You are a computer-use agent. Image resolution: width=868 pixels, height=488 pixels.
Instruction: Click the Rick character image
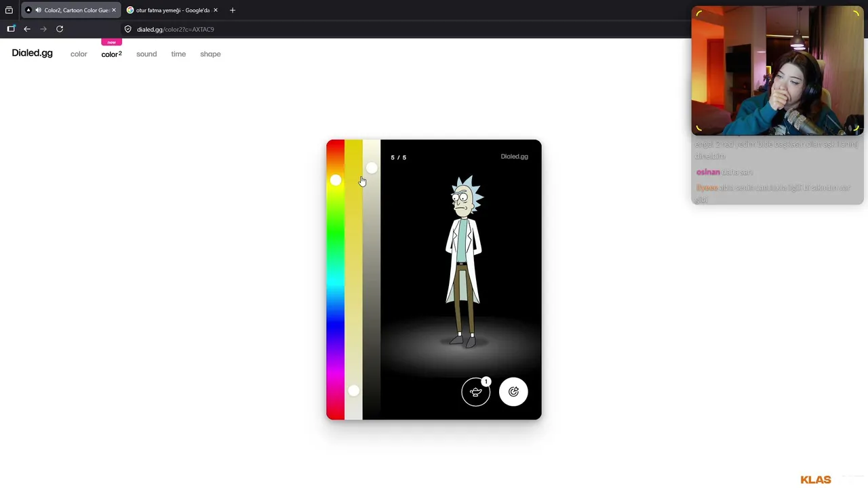[464, 262]
